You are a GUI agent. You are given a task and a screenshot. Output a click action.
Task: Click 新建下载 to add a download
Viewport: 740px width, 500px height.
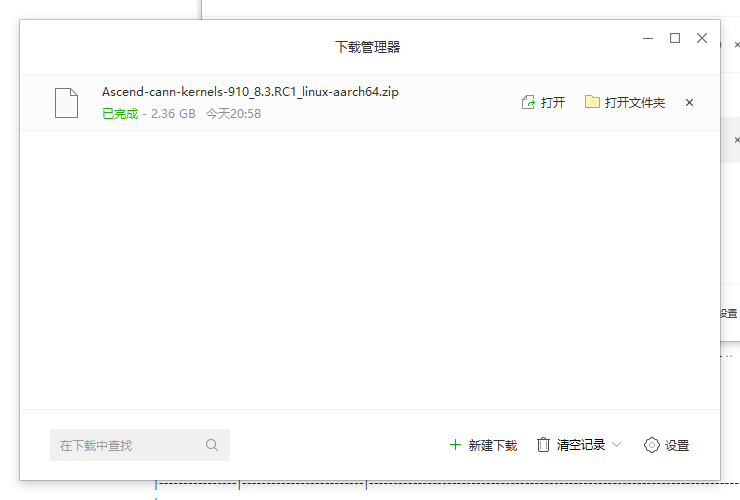pos(483,445)
